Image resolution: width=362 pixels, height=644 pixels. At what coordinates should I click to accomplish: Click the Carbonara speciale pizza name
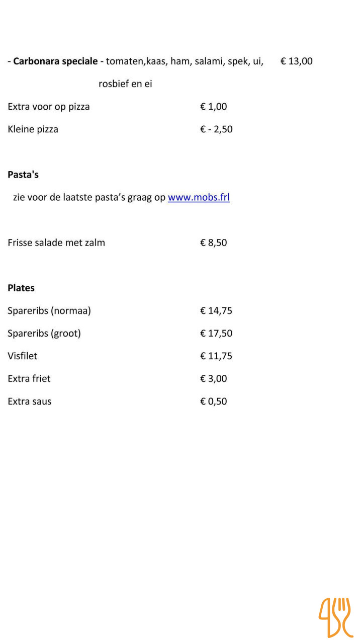pyautogui.click(x=55, y=61)
